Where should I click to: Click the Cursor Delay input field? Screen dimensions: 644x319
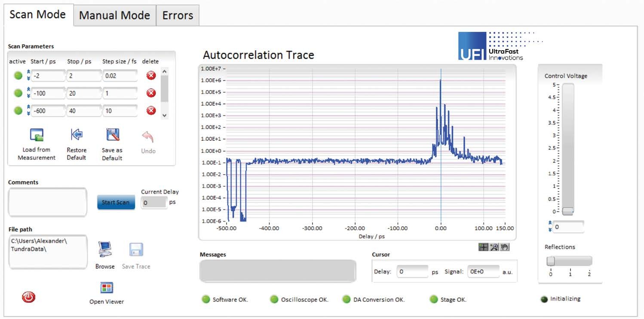[x=412, y=272]
